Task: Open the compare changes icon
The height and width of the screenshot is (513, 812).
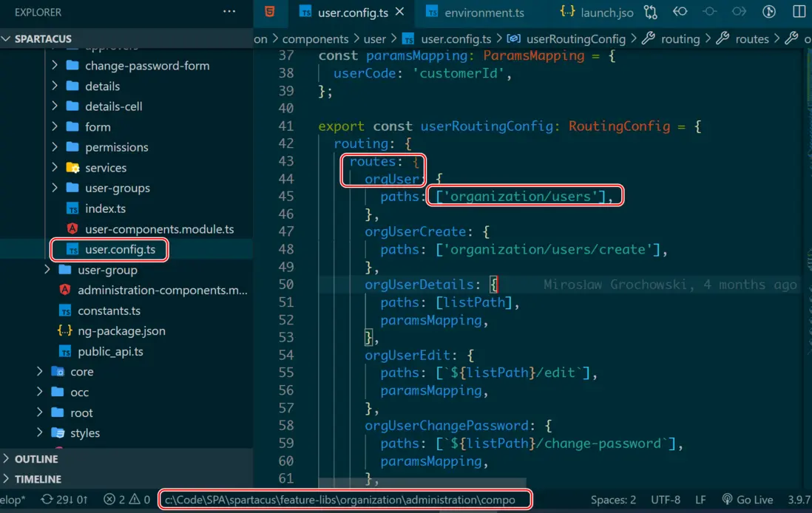Action: pyautogui.click(x=651, y=12)
